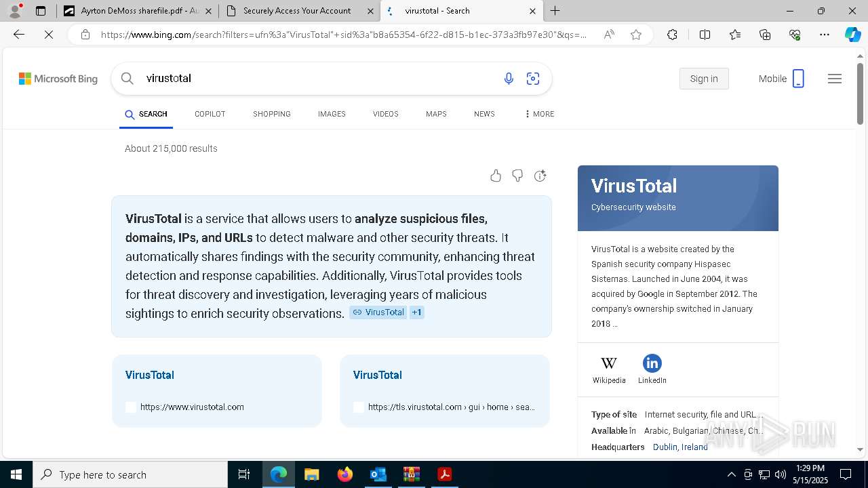Open volume control in system tray
Screen dimensions: 868x488
click(x=781, y=474)
